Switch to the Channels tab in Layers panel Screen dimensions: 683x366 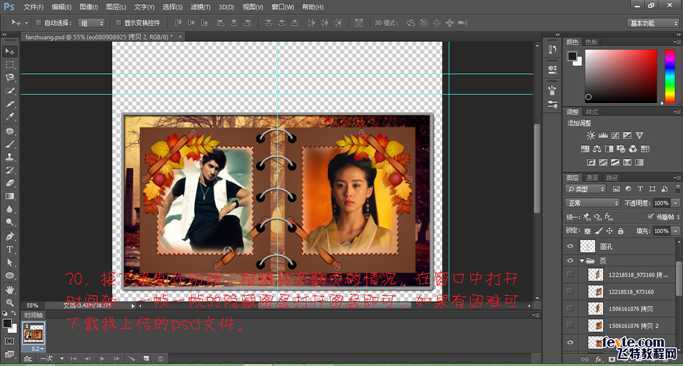tap(591, 177)
